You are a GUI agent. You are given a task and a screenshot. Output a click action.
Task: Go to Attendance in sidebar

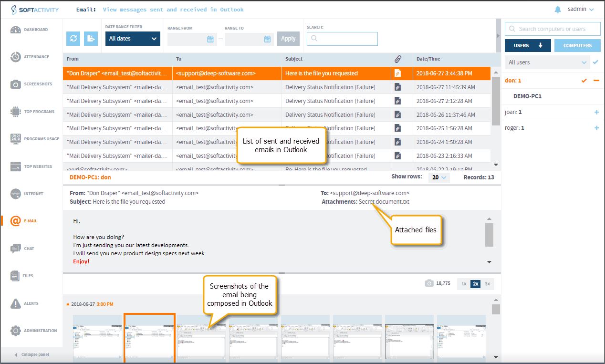coord(30,57)
